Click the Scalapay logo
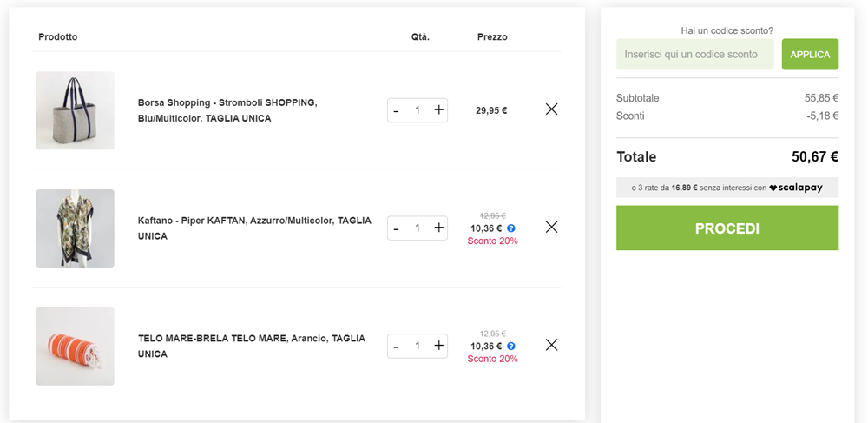The height and width of the screenshot is (423, 868). (795, 188)
